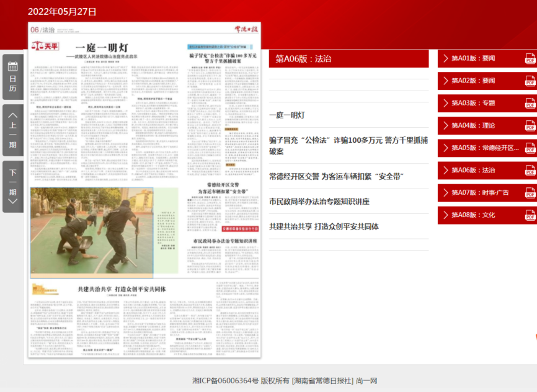Download PDF of 第A02版 要闻

(530, 81)
